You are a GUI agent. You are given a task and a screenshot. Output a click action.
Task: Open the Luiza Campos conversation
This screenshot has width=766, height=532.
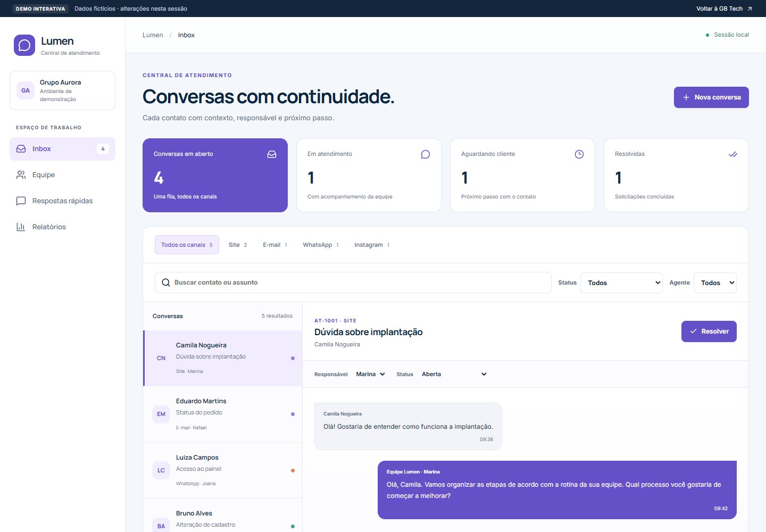pyautogui.click(x=223, y=470)
